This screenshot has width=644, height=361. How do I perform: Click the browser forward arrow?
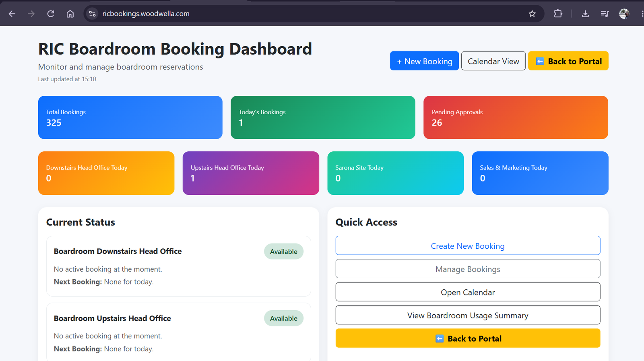[31, 14]
